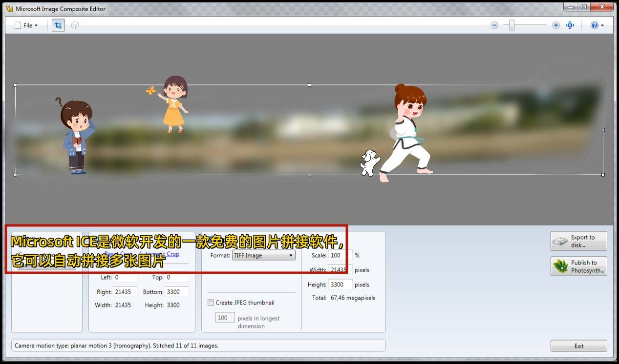Enable the Create JPEG thumbnail checkbox
Viewport: 619px width, 364px height.
click(x=211, y=303)
